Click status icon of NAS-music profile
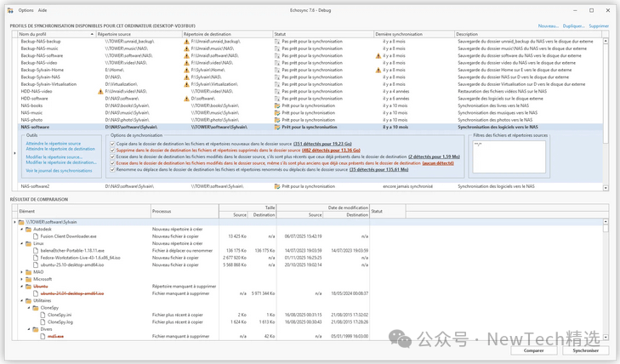Viewport: 620px width, 364px height. click(276, 112)
